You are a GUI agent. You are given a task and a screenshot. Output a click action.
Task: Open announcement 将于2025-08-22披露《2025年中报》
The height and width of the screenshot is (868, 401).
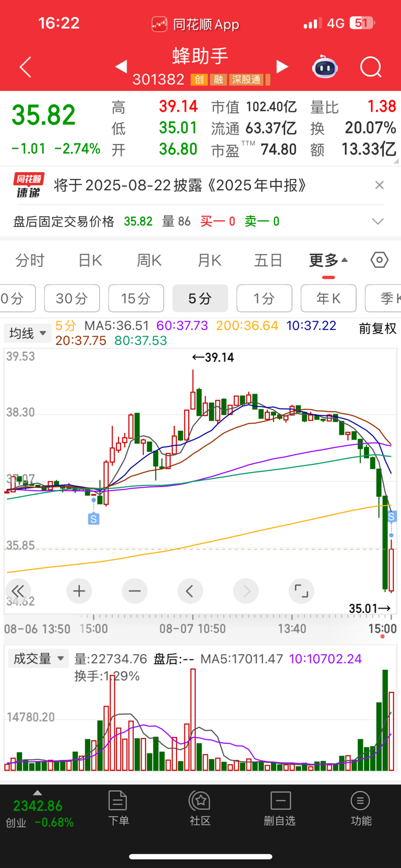tap(180, 185)
